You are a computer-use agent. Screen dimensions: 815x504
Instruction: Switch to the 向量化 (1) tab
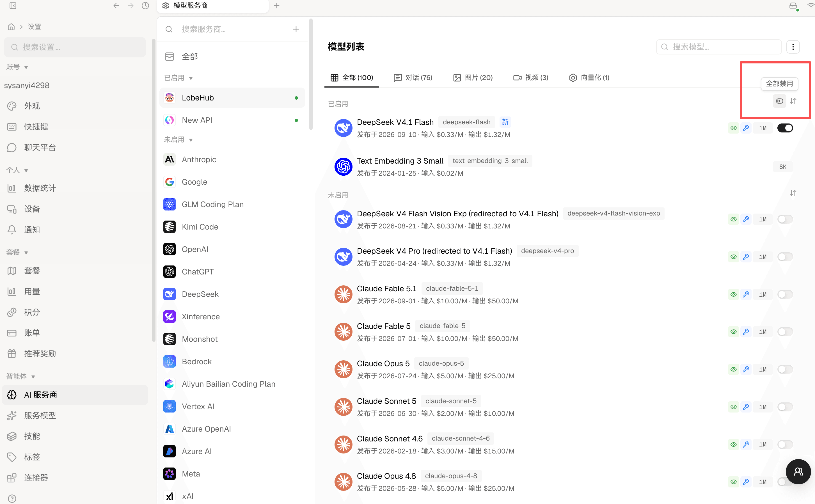pyautogui.click(x=589, y=78)
